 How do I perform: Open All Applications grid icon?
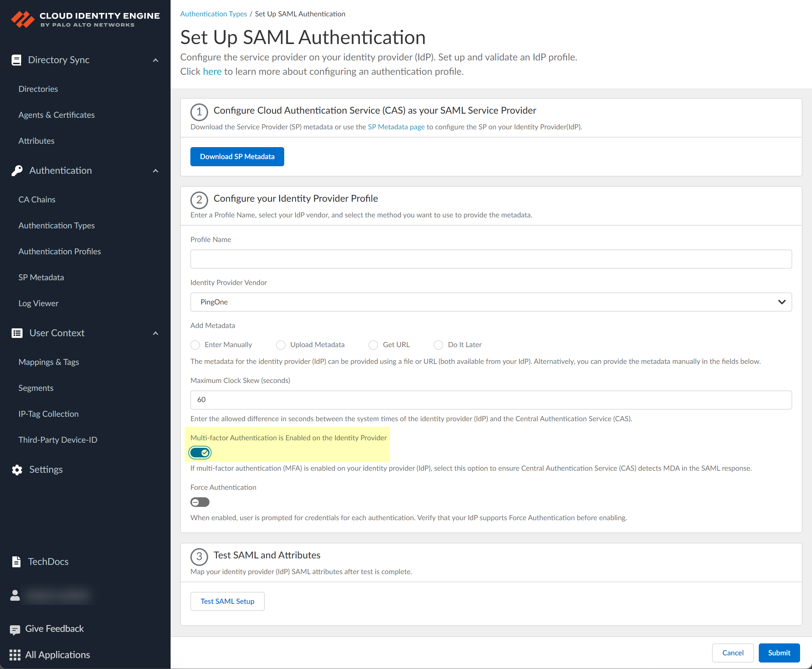pos(15,655)
